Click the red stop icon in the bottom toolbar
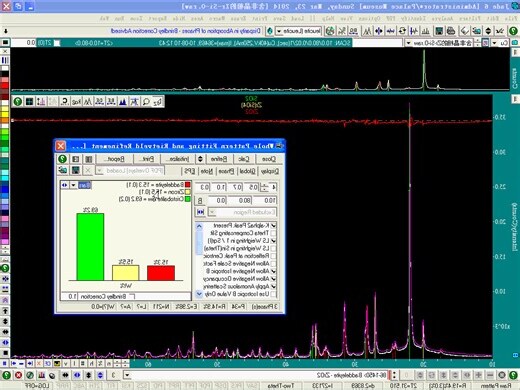Viewport: 520px width, 390px height. click(x=18, y=375)
